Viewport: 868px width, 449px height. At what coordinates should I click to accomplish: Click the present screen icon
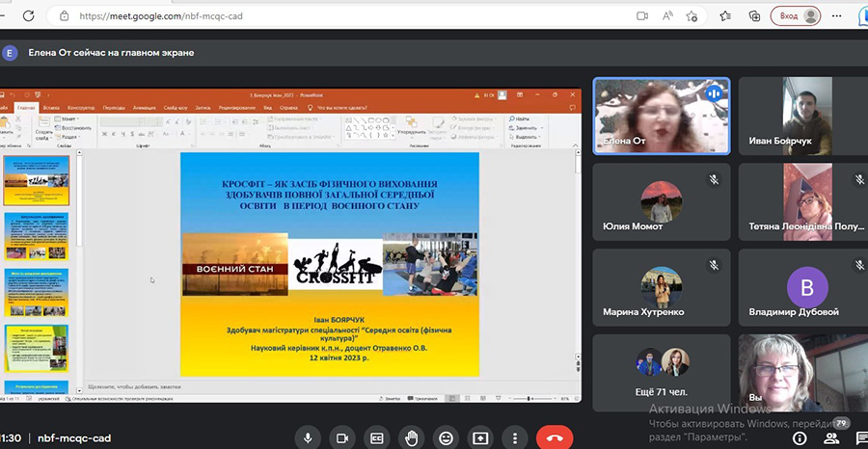pos(480,437)
